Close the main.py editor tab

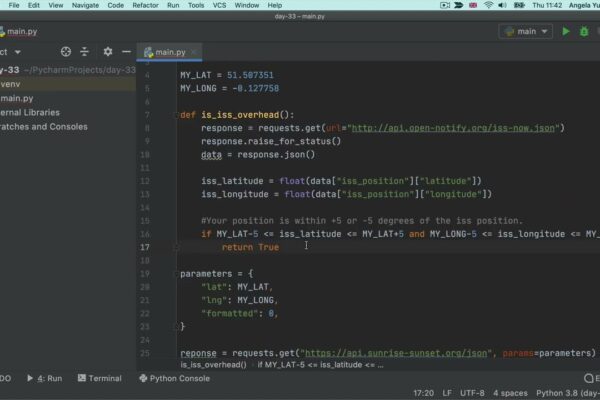(x=194, y=52)
